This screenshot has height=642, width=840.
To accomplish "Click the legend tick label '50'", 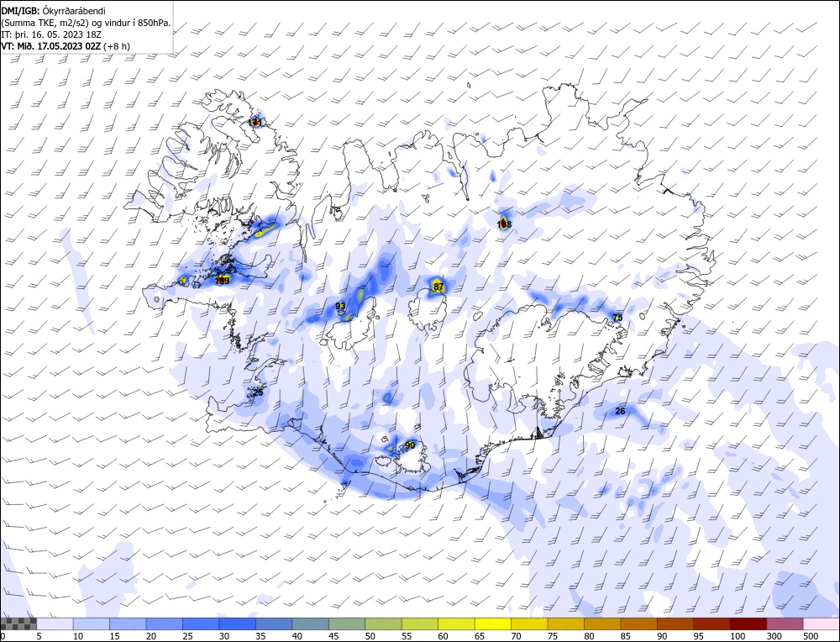I will (370, 636).
